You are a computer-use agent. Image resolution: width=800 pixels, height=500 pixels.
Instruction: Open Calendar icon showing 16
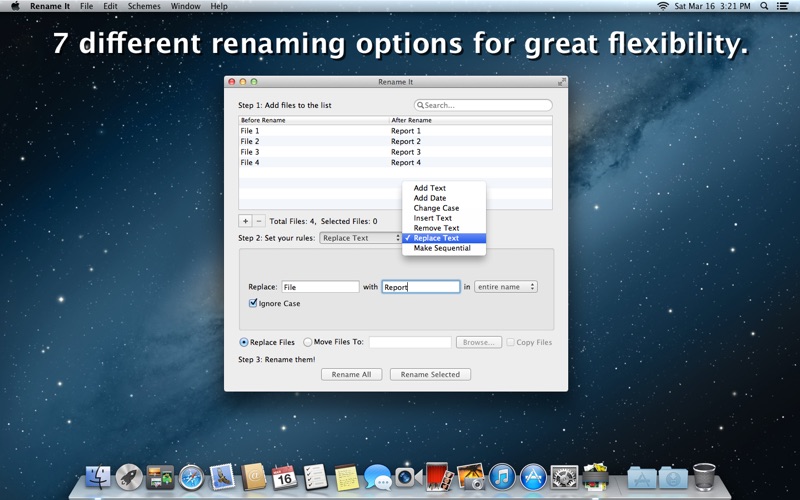[284, 477]
